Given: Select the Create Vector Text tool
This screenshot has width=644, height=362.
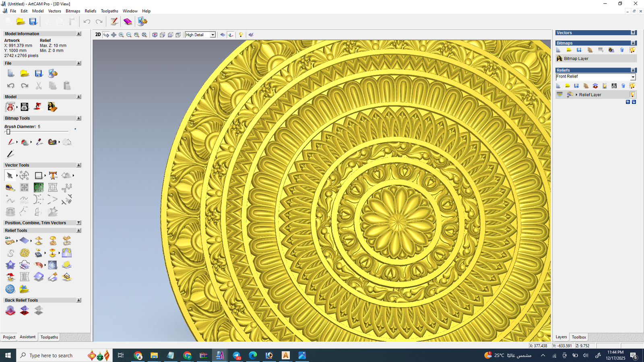Looking at the screenshot, I should (53, 175).
